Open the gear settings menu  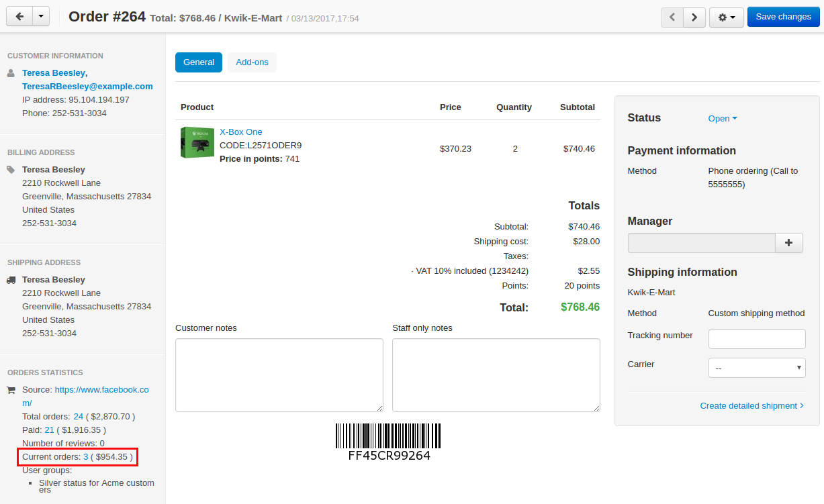click(726, 17)
